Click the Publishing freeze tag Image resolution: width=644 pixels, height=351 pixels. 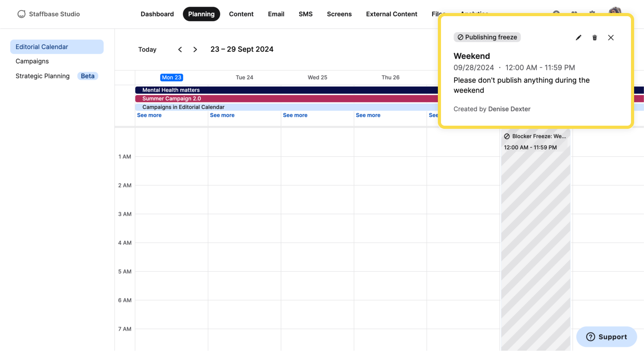487,37
